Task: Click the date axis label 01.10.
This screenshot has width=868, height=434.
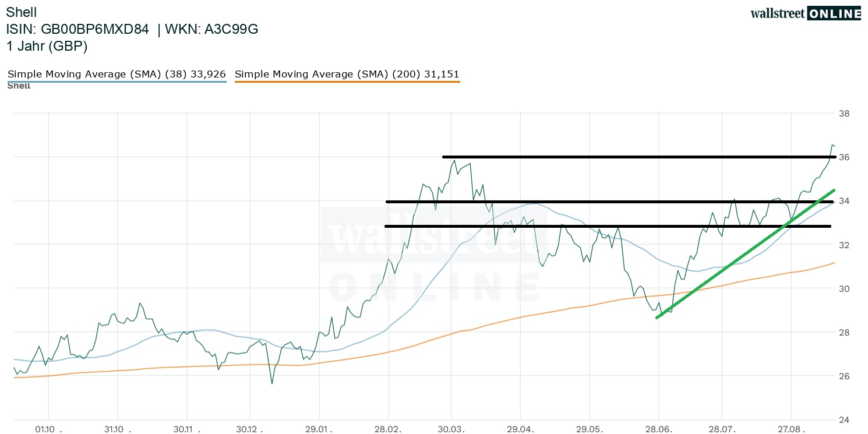Action: [x=48, y=429]
